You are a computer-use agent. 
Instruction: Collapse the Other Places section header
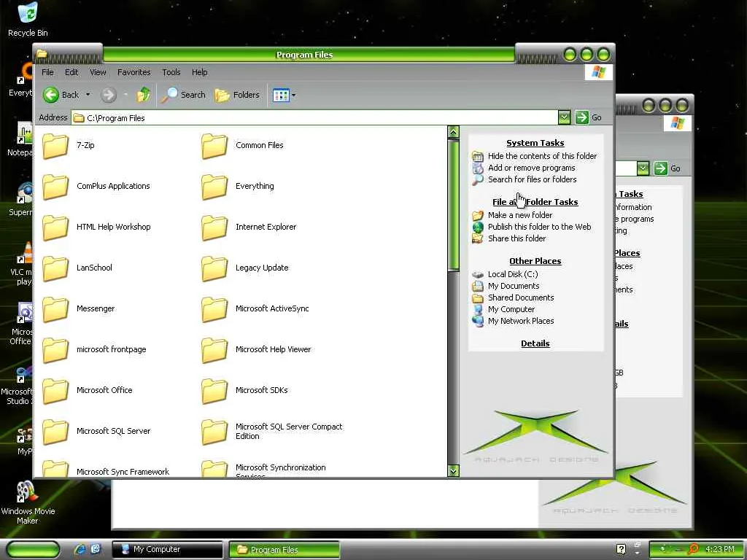pos(535,261)
